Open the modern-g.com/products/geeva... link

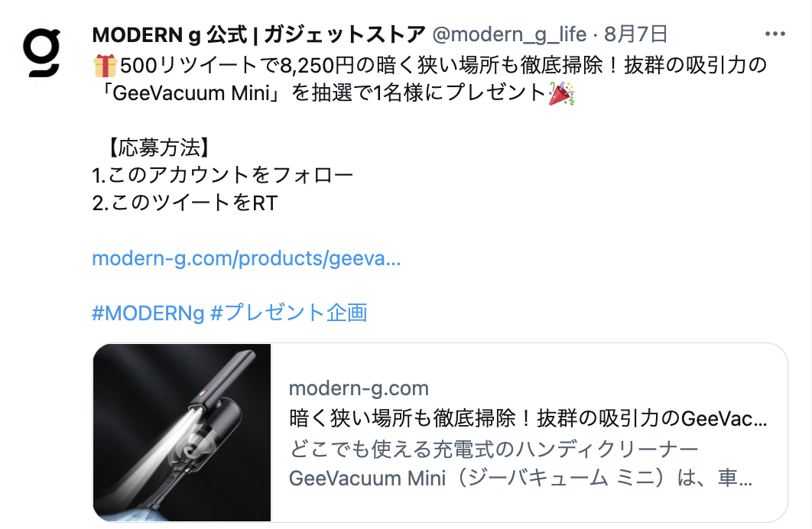(246, 258)
